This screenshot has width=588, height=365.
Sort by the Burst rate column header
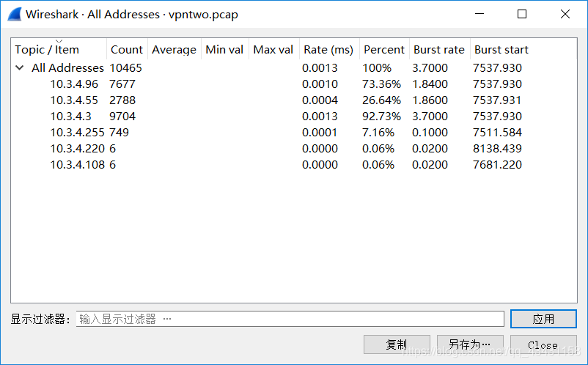438,49
